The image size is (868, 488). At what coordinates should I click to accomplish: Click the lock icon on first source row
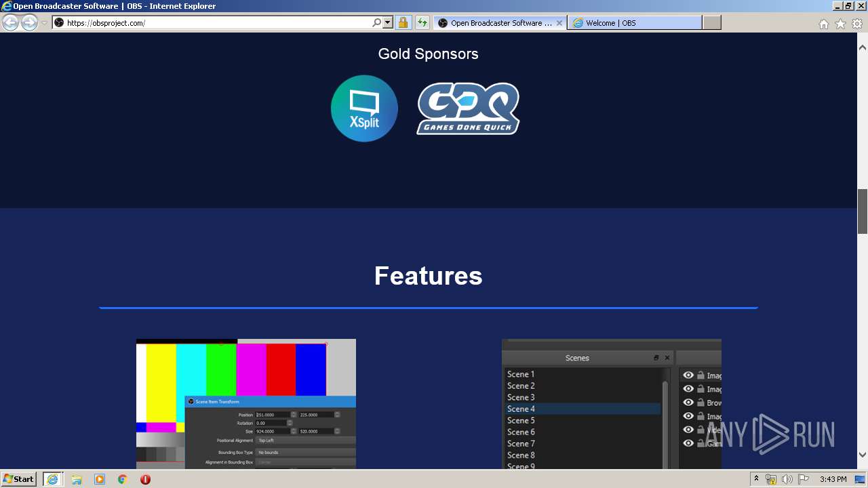click(701, 375)
